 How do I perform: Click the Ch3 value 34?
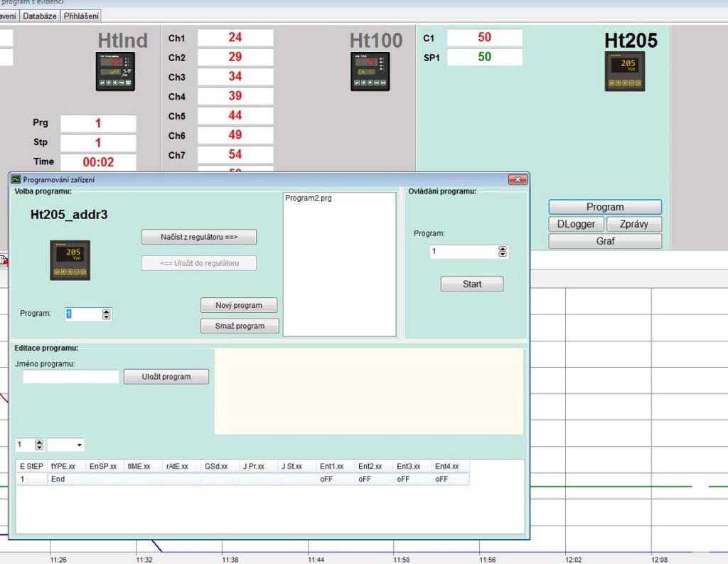tap(235, 77)
